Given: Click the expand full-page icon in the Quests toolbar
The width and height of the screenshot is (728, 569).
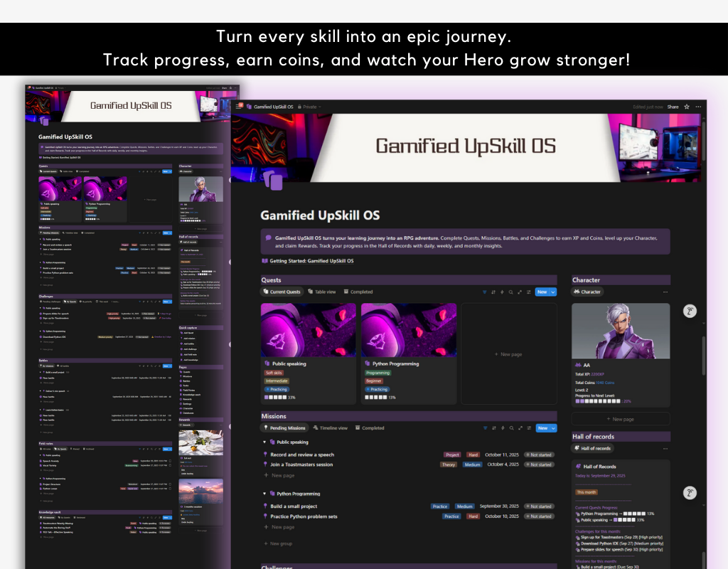Looking at the screenshot, I should (x=520, y=292).
